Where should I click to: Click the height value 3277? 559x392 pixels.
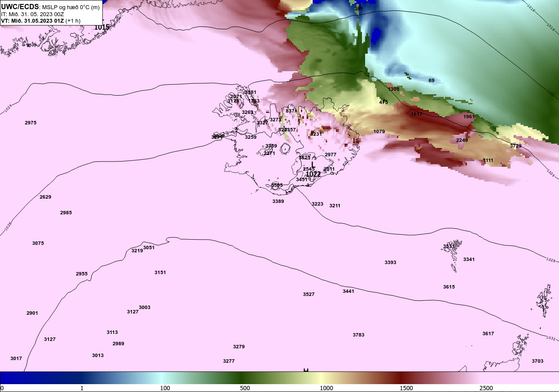point(229,361)
